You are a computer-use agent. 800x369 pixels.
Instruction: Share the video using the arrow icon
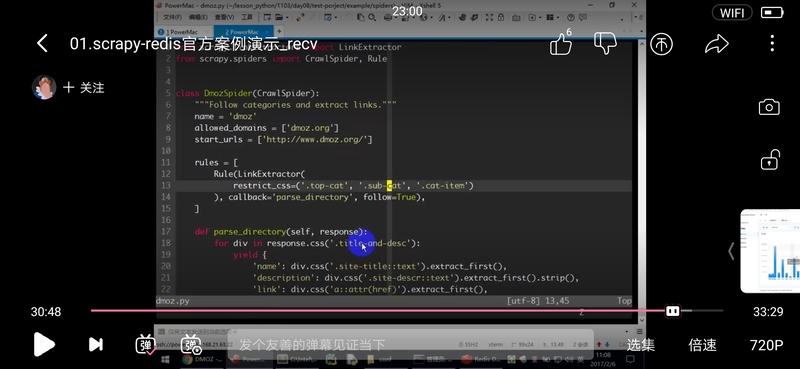(x=716, y=44)
